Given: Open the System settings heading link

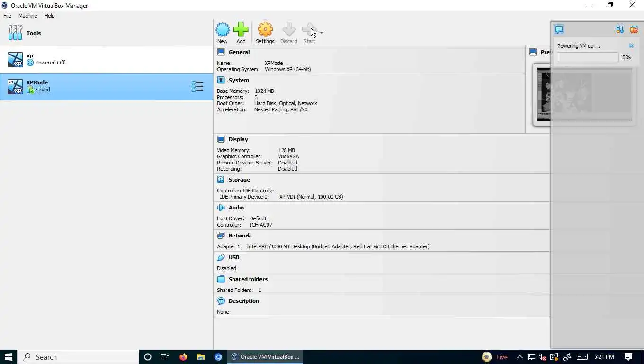Looking at the screenshot, I should tap(239, 80).
